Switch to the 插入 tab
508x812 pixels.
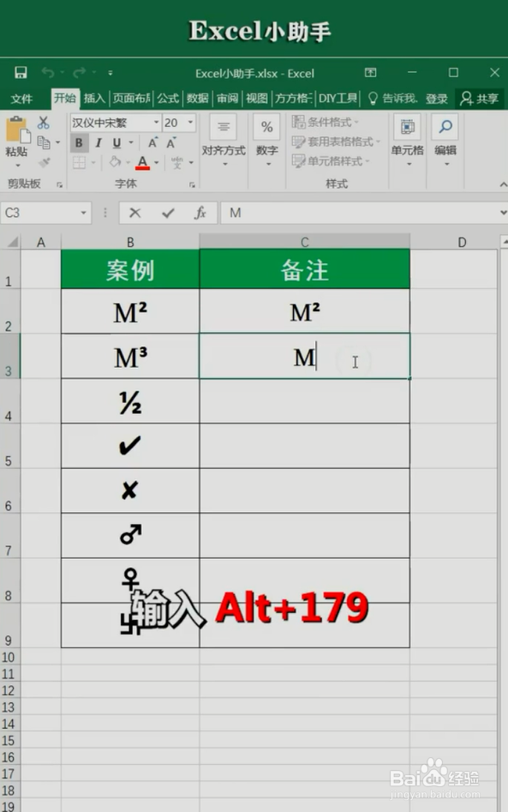94,99
